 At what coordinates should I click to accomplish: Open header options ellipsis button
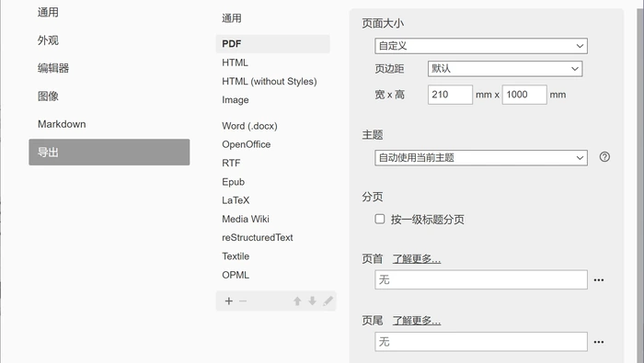coord(599,280)
